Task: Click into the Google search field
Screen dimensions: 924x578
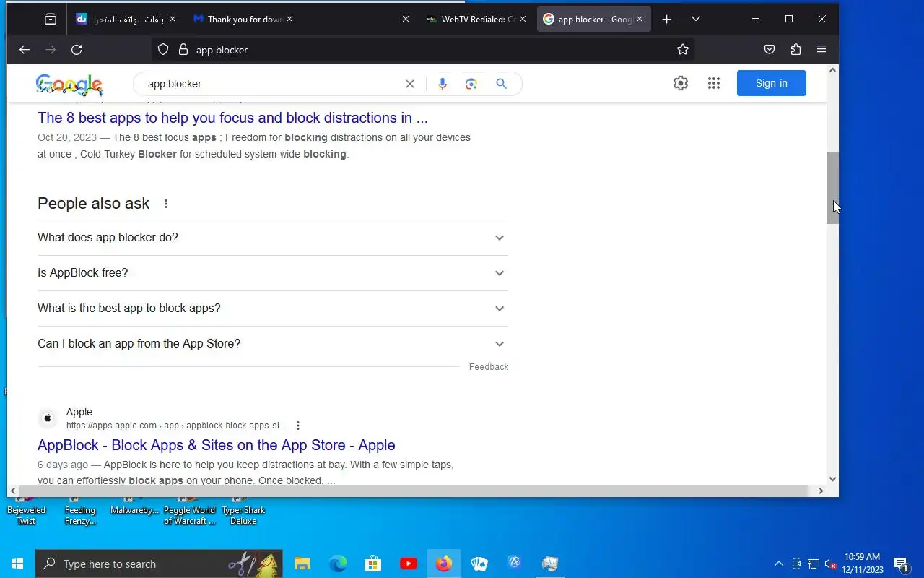Action: coord(273,84)
